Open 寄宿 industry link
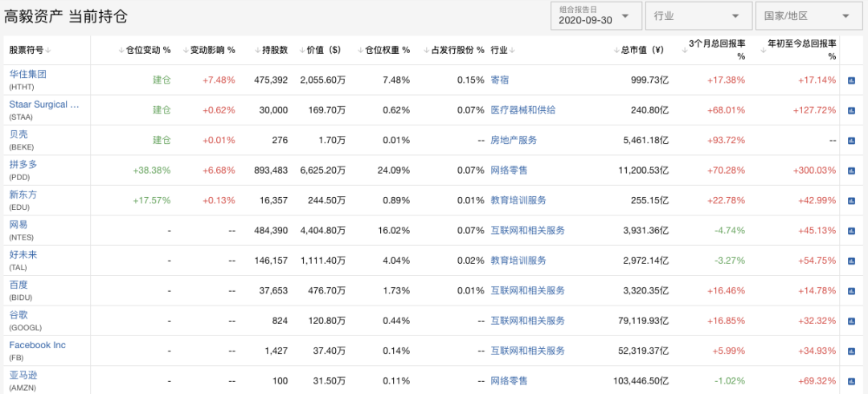 [500, 80]
